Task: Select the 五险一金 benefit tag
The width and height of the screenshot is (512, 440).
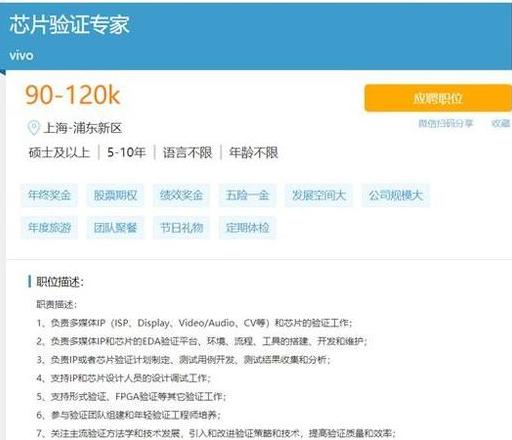Action: [247, 195]
